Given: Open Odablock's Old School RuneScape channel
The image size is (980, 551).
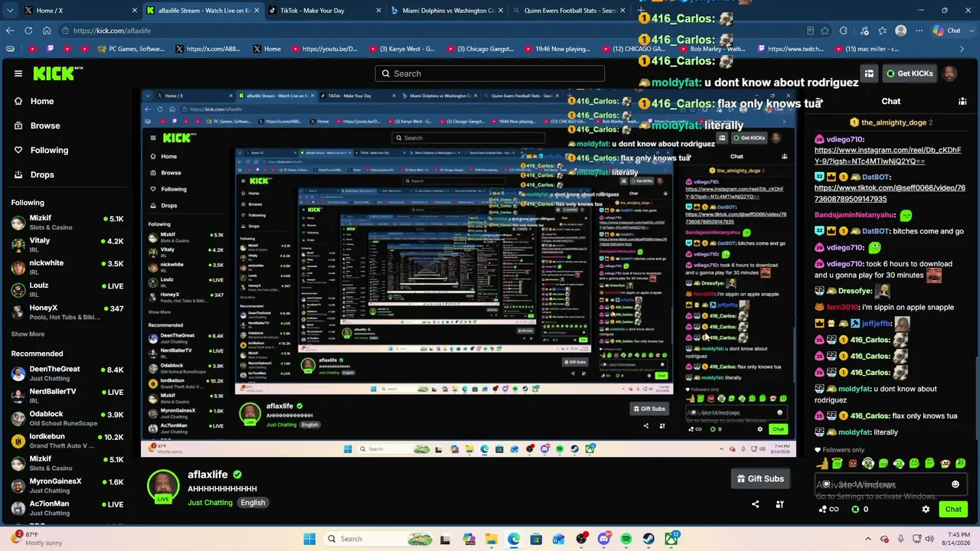Looking at the screenshot, I should click(67, 419).
